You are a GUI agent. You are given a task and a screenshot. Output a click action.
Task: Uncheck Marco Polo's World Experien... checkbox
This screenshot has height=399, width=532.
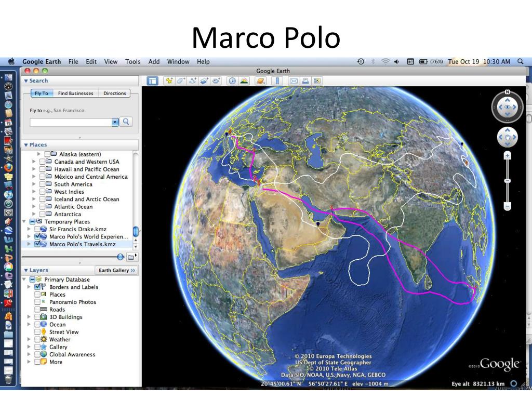click(38, 236)
